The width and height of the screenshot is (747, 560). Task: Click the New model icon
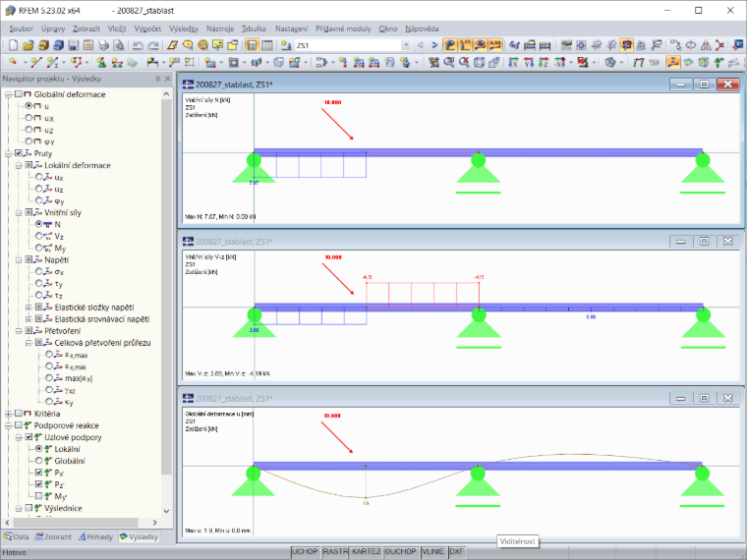[14, 45]
